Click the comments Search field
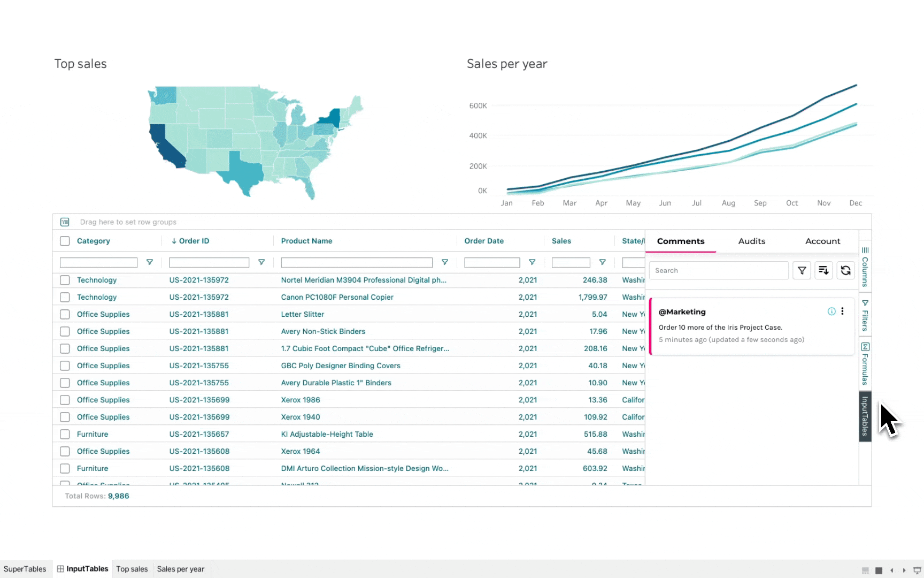924x578 pixels. (x=718, y=271)
